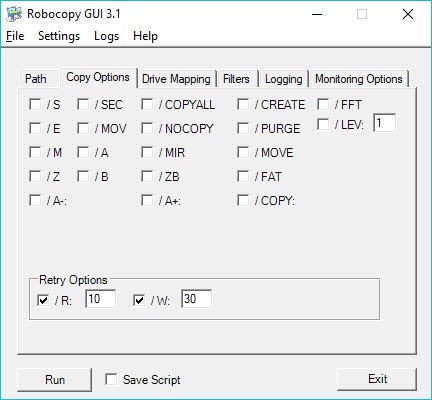The width and height of the screenshot is (432, 400).
Task: Check the /SEC option
Action: [x=83, y=104]
